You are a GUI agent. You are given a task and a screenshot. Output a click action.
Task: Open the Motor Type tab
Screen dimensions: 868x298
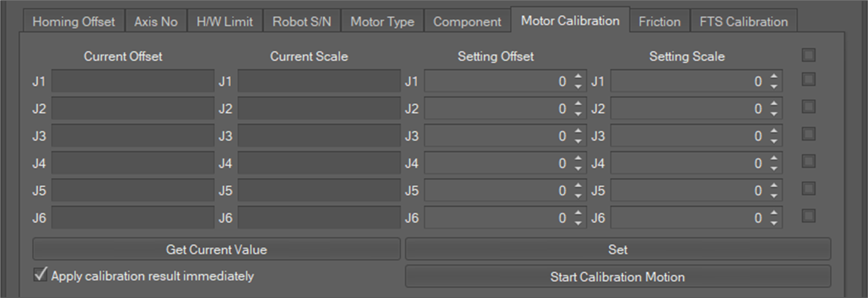tap(382, 22)
